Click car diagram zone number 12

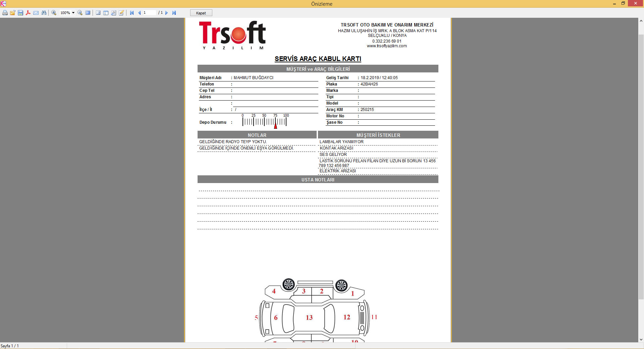(x=347, y=317)
